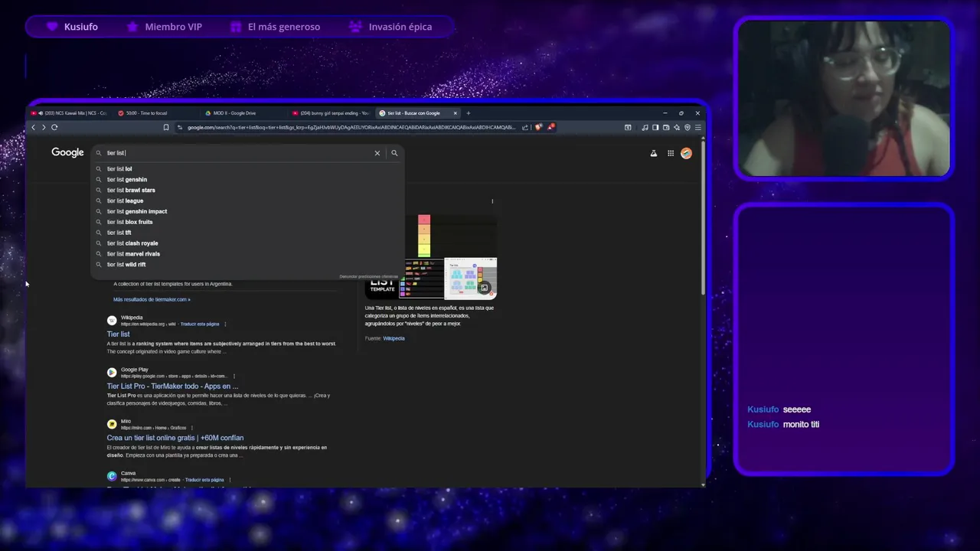Click the webcam overlay video
The height and width of the screenshot is (551, 980).
point(844,99)
